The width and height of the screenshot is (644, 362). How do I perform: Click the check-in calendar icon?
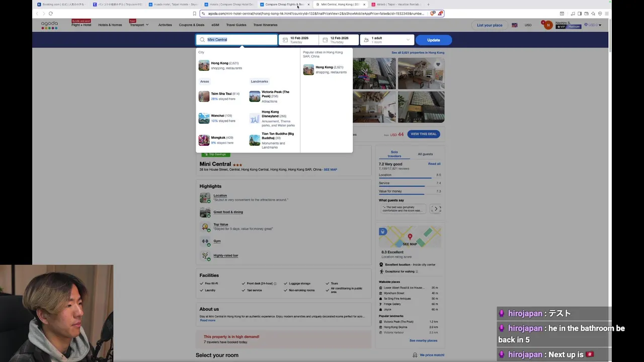tap(285, 40)
